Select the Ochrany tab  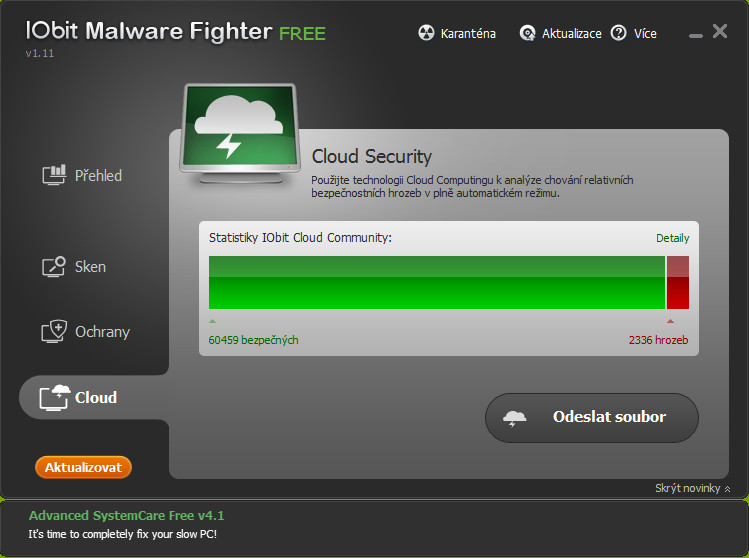pyautogui.click(x=102, y=332)
